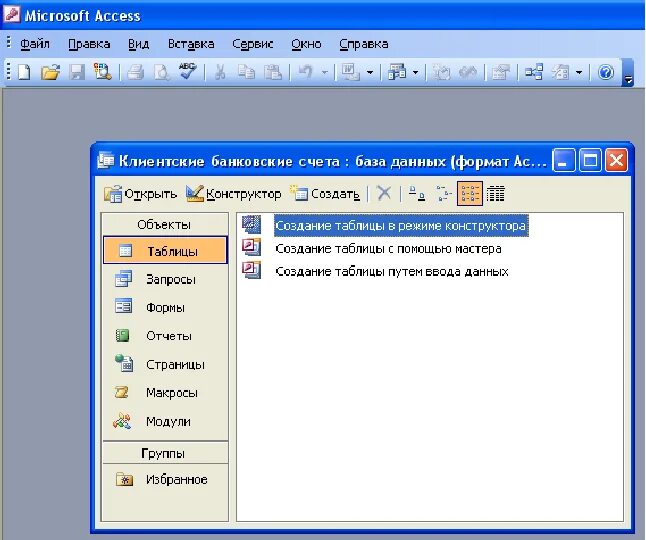Click the Открыть button
This screenshot has height=540, width=646.
click(140, 194)
